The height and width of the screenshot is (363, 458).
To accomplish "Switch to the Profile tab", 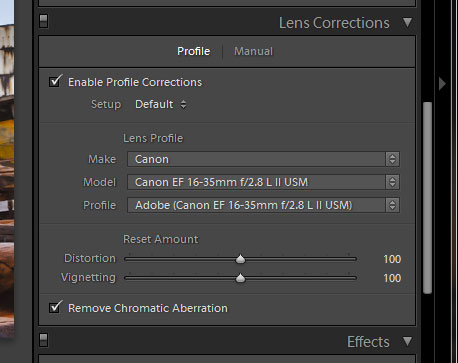I will 193,51.
